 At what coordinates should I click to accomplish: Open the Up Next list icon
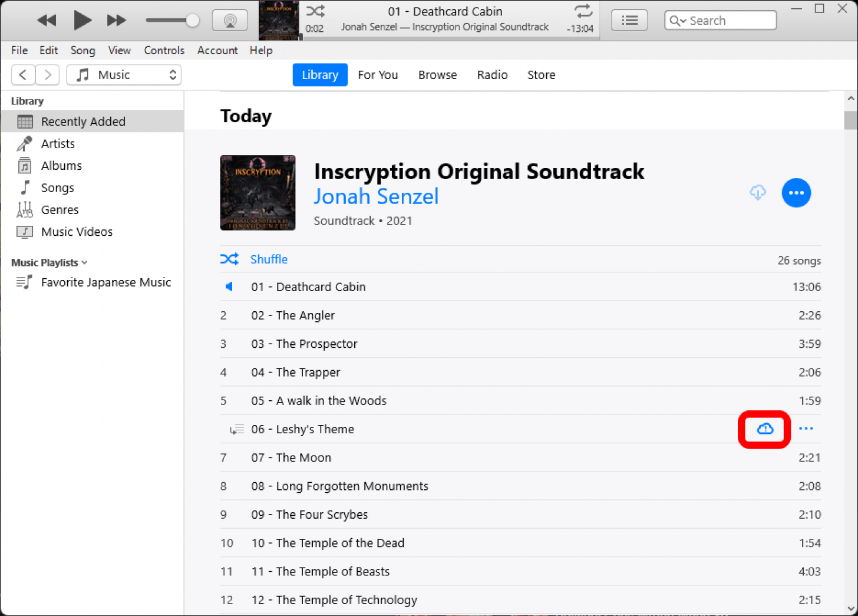(x=629, y=21)
